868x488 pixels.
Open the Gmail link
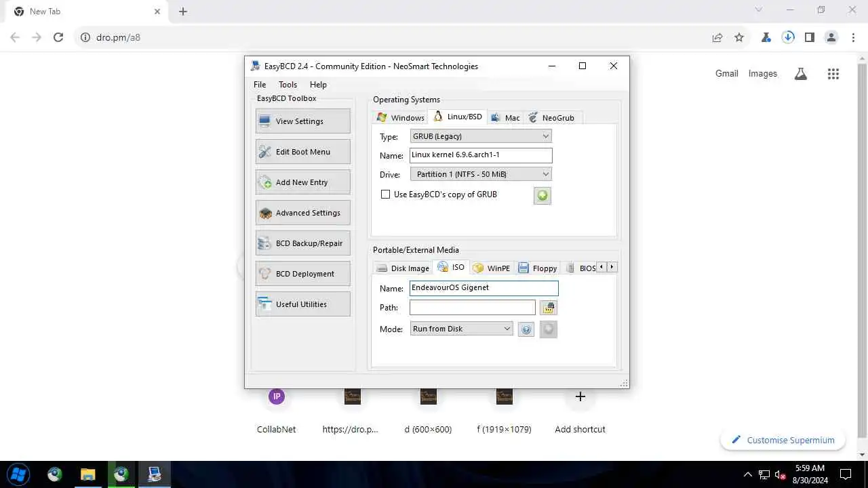click(x=727, y=73)
